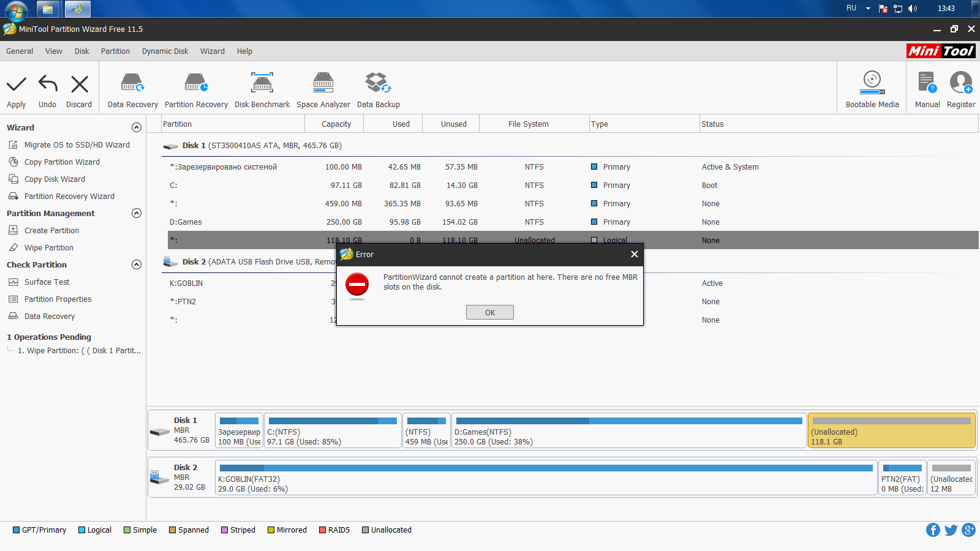
Task: Open the View menu
Action: 54,51
